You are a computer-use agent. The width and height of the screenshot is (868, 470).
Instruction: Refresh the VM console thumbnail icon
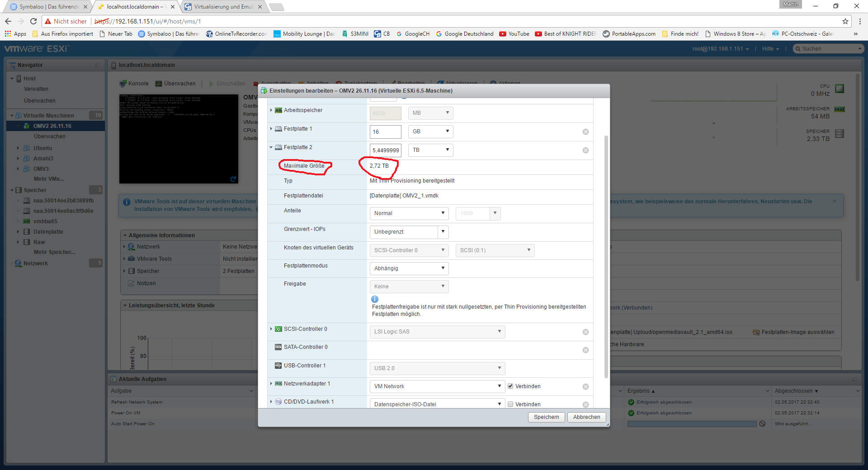[233, 179]
